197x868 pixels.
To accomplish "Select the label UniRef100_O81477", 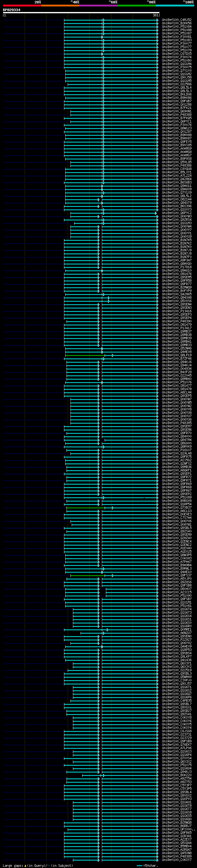I will click(177, 386).
